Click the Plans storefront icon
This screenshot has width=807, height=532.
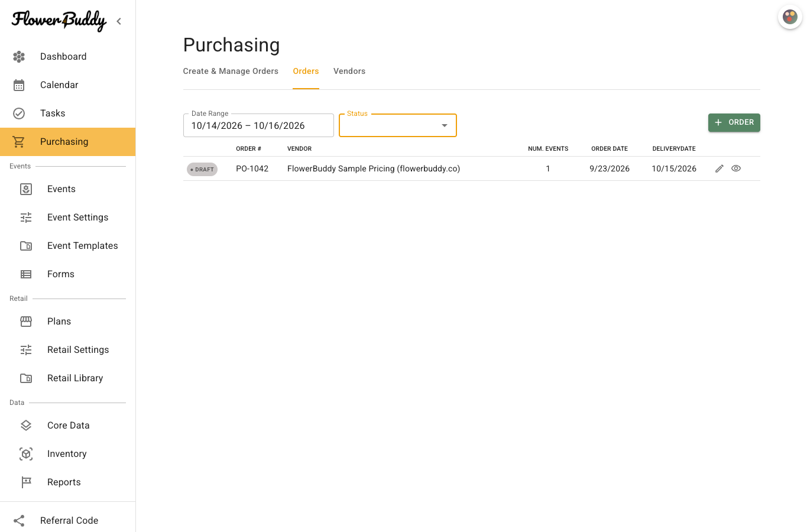coord(26,322)
